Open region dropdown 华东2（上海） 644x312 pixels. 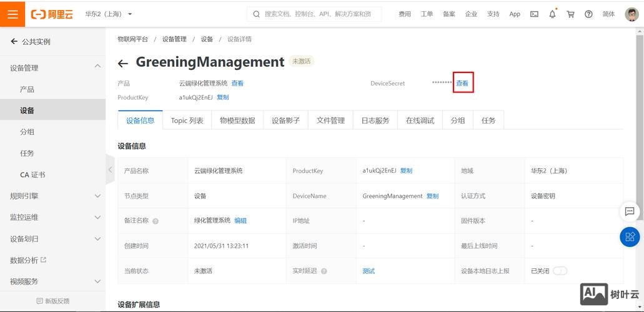[109, 14]
